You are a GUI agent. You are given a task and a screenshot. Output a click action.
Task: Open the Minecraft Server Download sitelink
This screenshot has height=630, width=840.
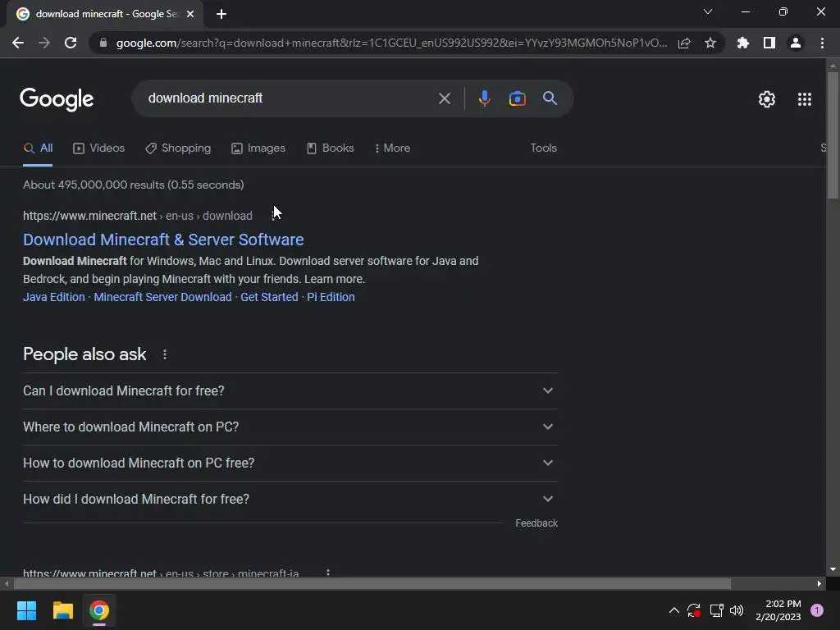pyautogui.click(x=163, y=297)
